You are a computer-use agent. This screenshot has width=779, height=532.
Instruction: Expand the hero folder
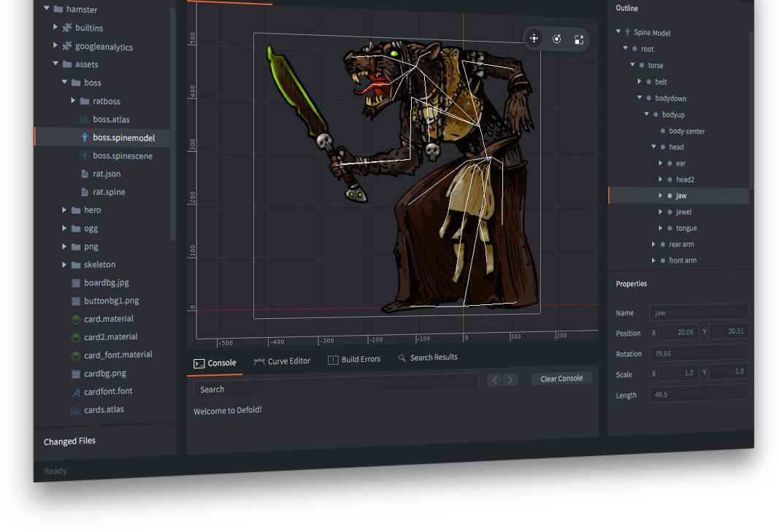point(64,210)
